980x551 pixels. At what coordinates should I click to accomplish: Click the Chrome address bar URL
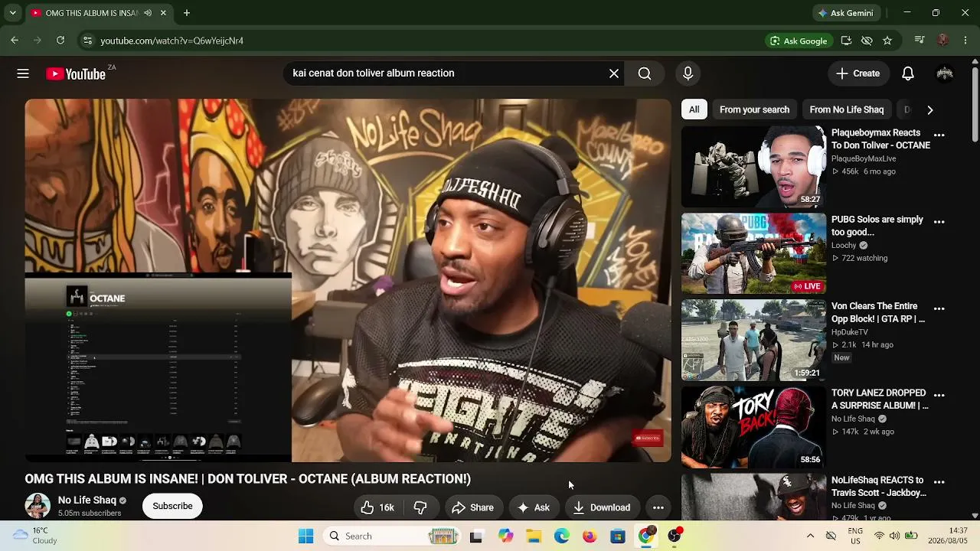tap(171, 41)
